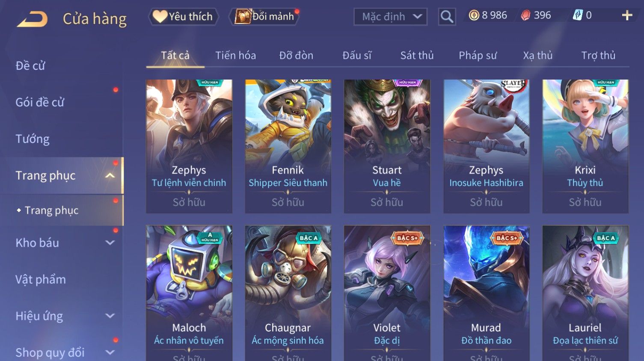Viewport: 644px width, 361px height.
Task: Tap the red ruby currency icon
Action: [525, 15]
